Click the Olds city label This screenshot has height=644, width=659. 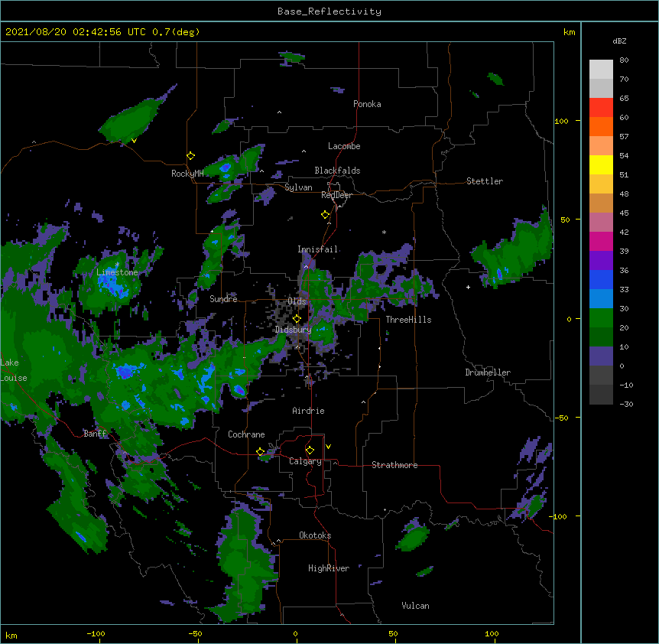[297, 301]
